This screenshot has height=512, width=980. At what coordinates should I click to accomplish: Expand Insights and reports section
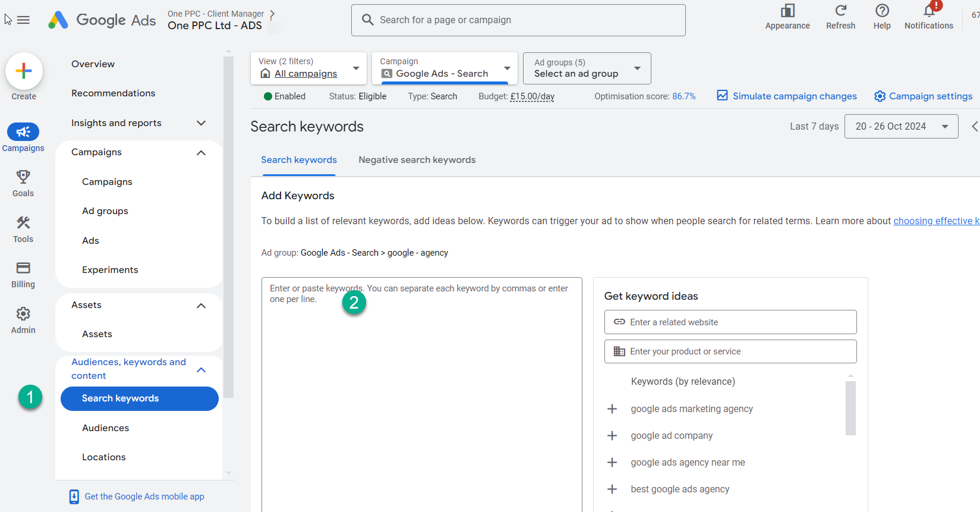point(201,123)
